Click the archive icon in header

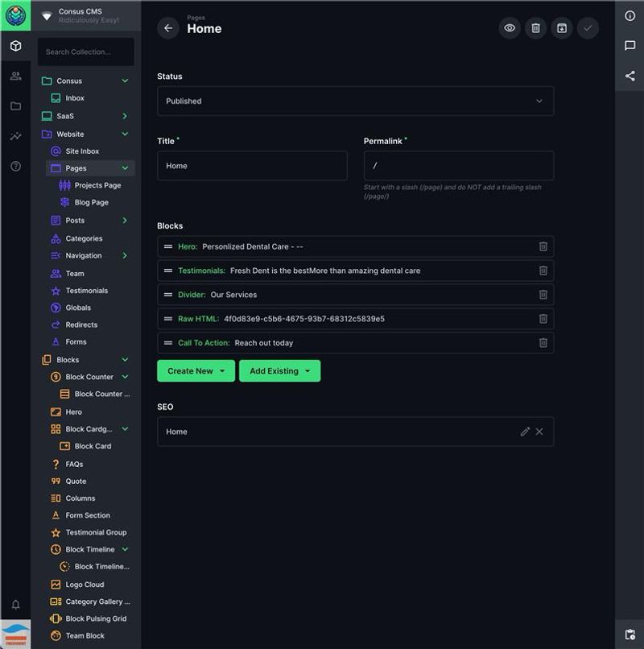562,28
